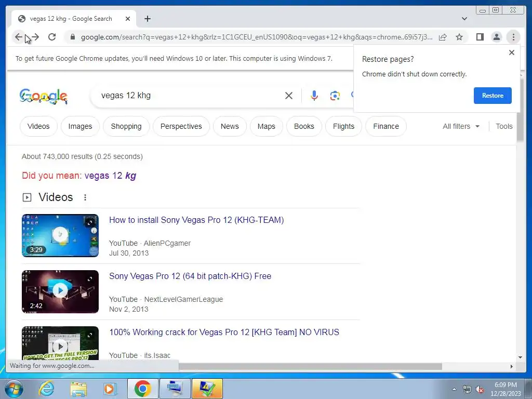Screen dimensions: 532x399
Task: Click the Restore button
Action: [x=493, y=96]
